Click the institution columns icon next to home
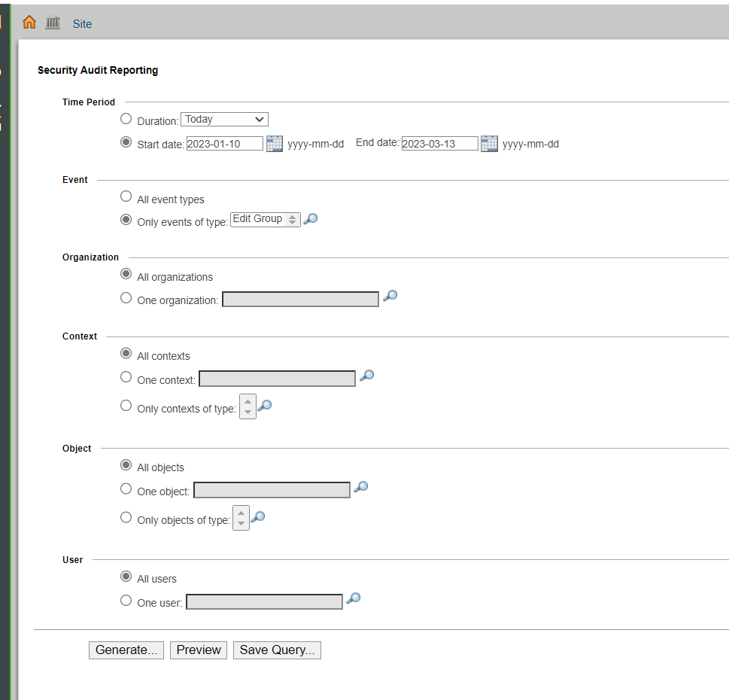This screenshot has height=700, width=729. click(x=52, y=22)
